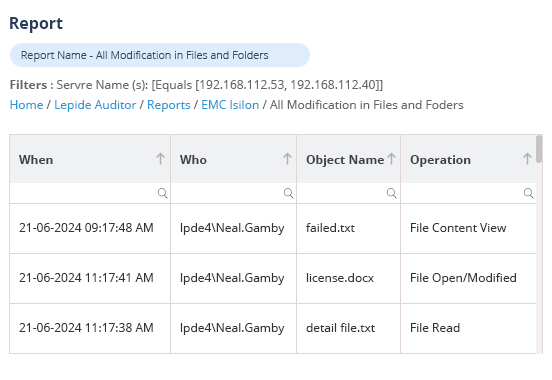Sort by the Object Name column arrow
This screenshot has height=380, width=552.
point(391,159)
